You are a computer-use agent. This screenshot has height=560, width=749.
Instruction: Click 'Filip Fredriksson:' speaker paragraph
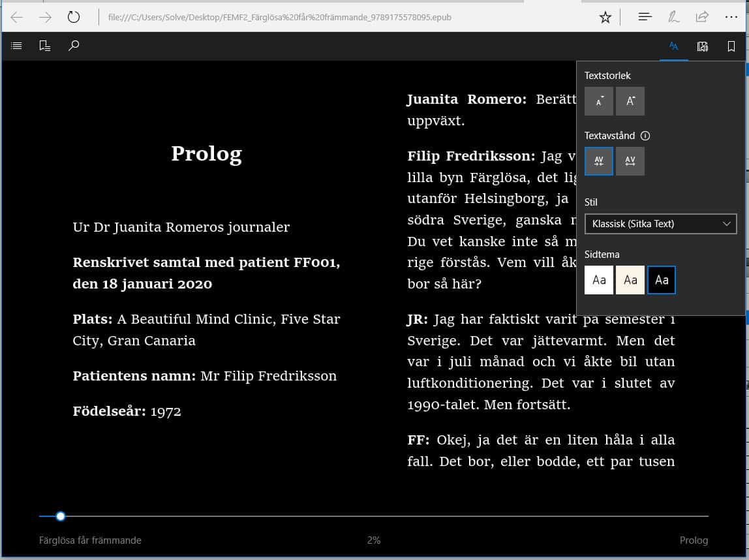click(x=491, y=220)
